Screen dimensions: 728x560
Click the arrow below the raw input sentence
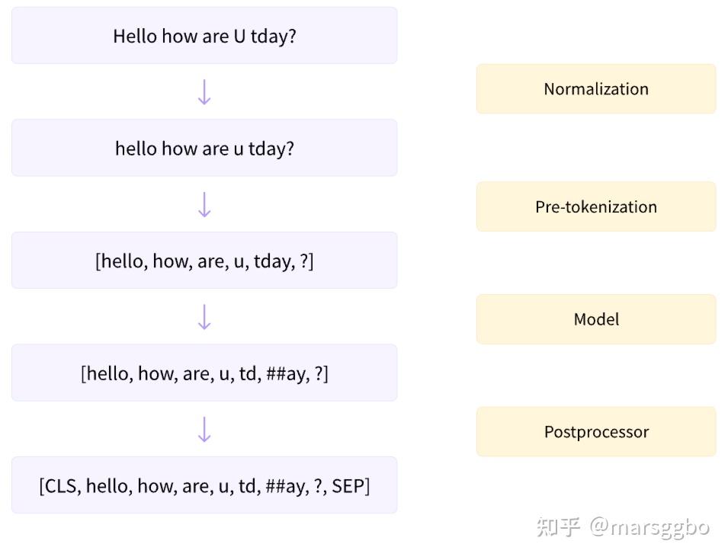[x=204, y=92]
